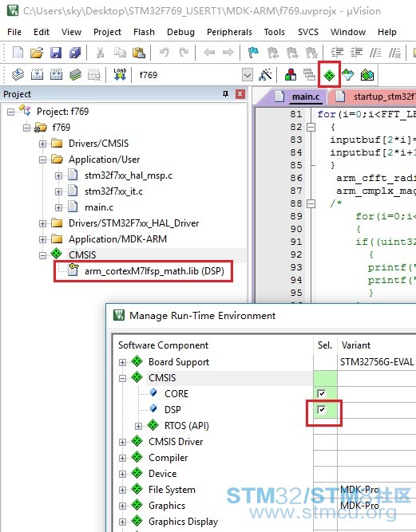416x532 pixels.
Task: Redo edit toolbar icon
Action: point(184,53)
